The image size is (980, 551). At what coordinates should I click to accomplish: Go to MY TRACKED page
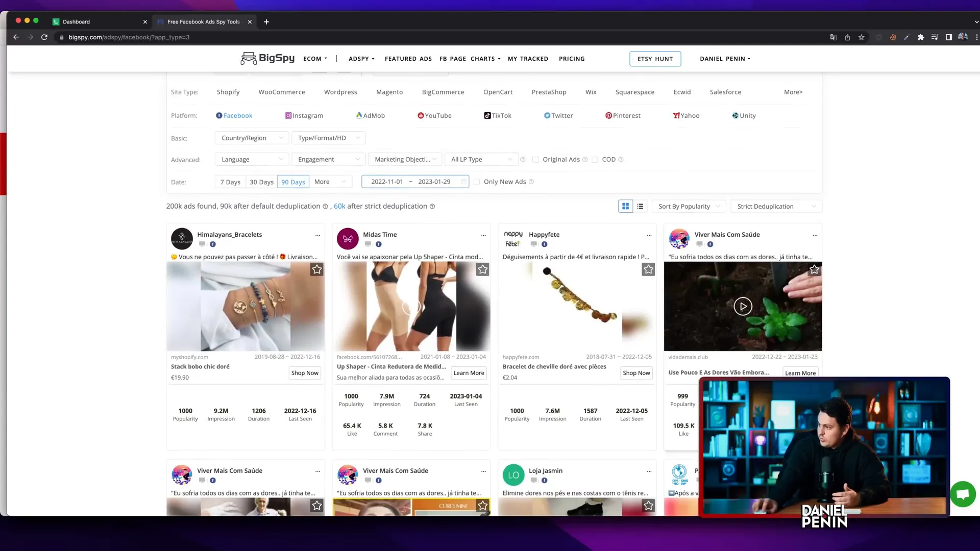point(528,59)
